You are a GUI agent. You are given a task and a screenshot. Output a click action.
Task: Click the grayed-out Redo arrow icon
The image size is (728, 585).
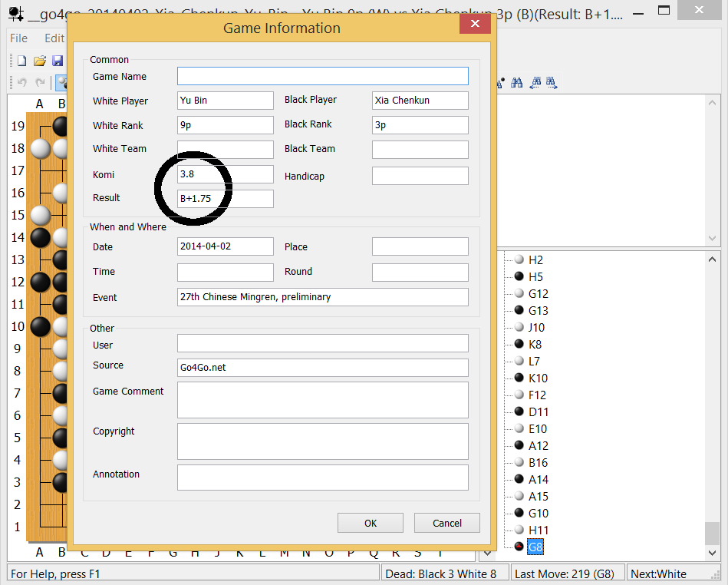pyautogui.click(x=39, y=83)
